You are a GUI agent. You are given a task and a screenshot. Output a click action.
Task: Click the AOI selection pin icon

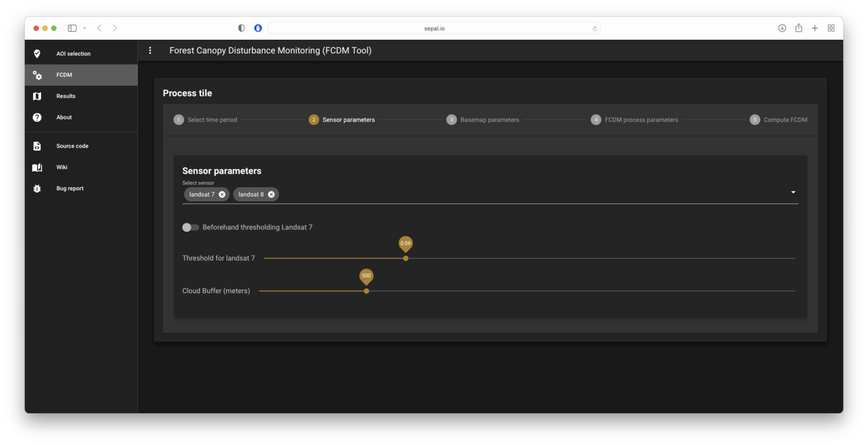click(37, 54)
